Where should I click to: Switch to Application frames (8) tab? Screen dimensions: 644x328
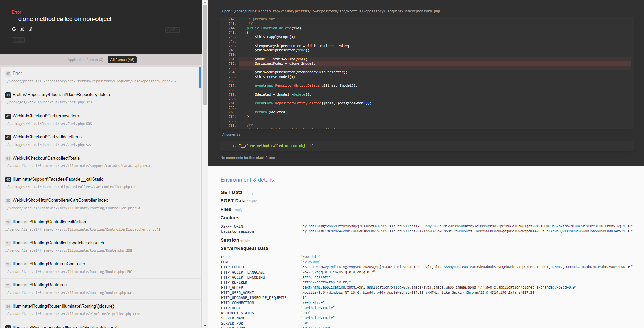click(85, 60)
